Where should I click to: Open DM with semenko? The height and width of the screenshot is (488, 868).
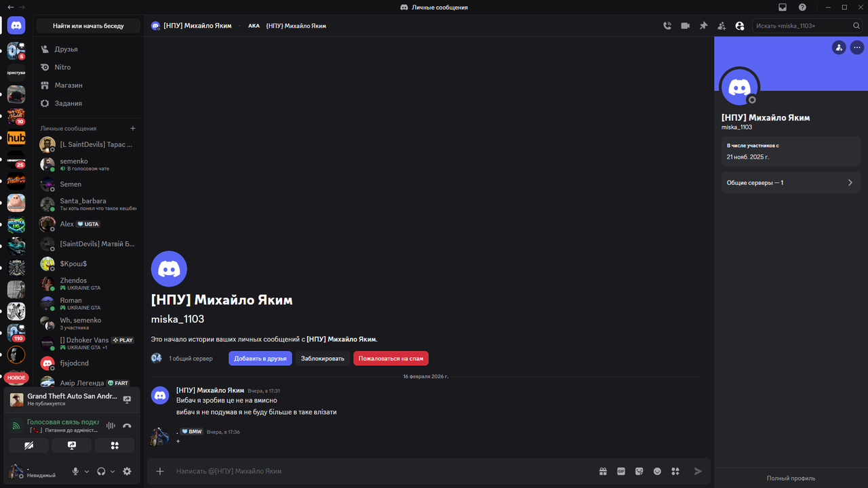pyautogui.click(x=89, y=164)
